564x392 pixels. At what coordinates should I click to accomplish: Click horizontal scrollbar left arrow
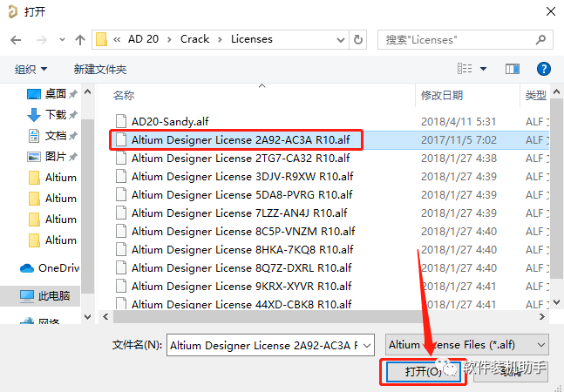pyautogui.click(x=105, y=316)
